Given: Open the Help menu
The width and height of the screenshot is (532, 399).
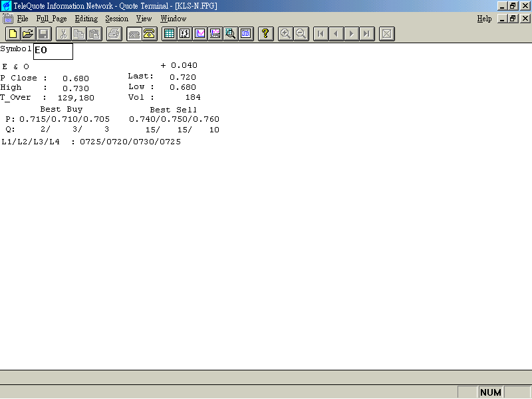Looking at the screenshot, I should click(484, 19).
